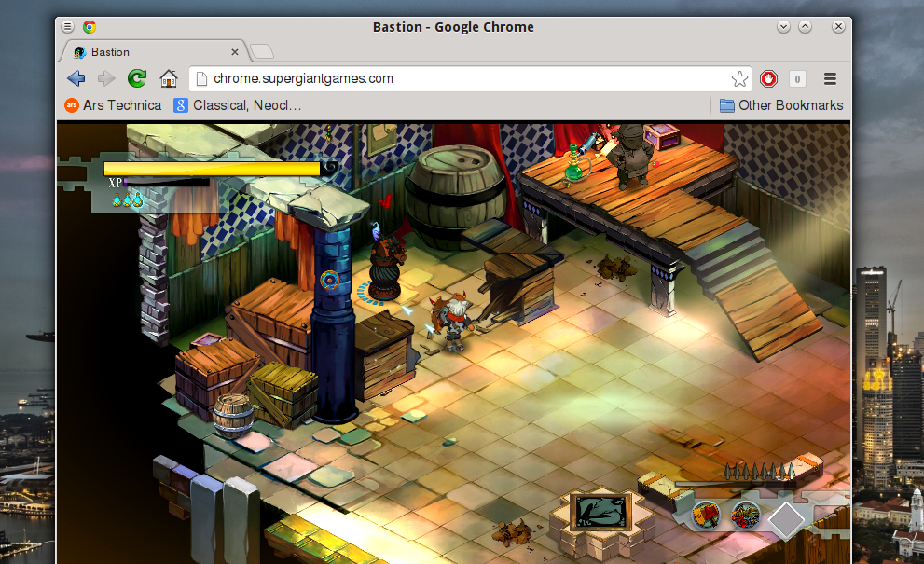Select the first weapon skill icon
Screen dimensions: 924x564
[x=706, y=515]
